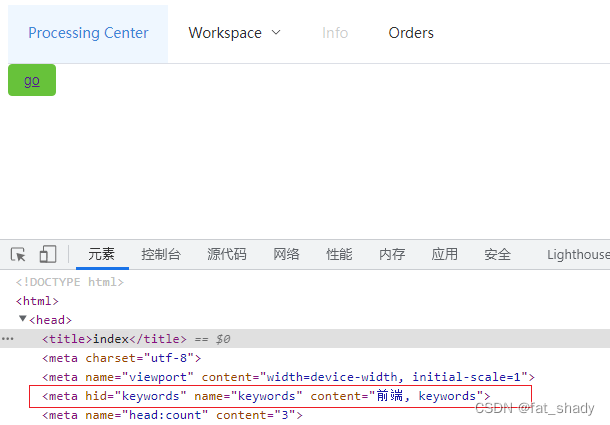The image size is (610, 425).
Task: Switch to the 源代码 tab
Action: coord(227,254)
